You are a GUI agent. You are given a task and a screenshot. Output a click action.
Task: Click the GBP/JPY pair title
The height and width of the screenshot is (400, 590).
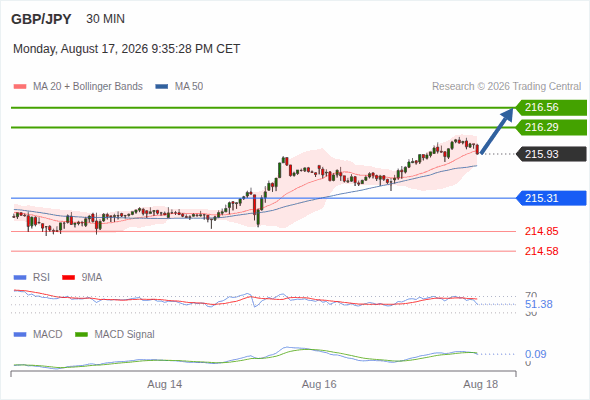[41, 19]
